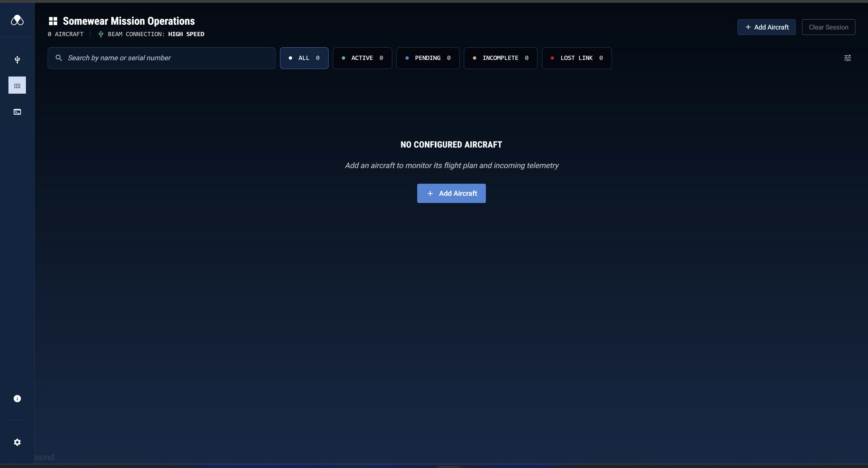The width and height of the screenshot is (868, 468).
Task: Click the 'Somewear Mission Operations' title
Action: tap(129, 21)
